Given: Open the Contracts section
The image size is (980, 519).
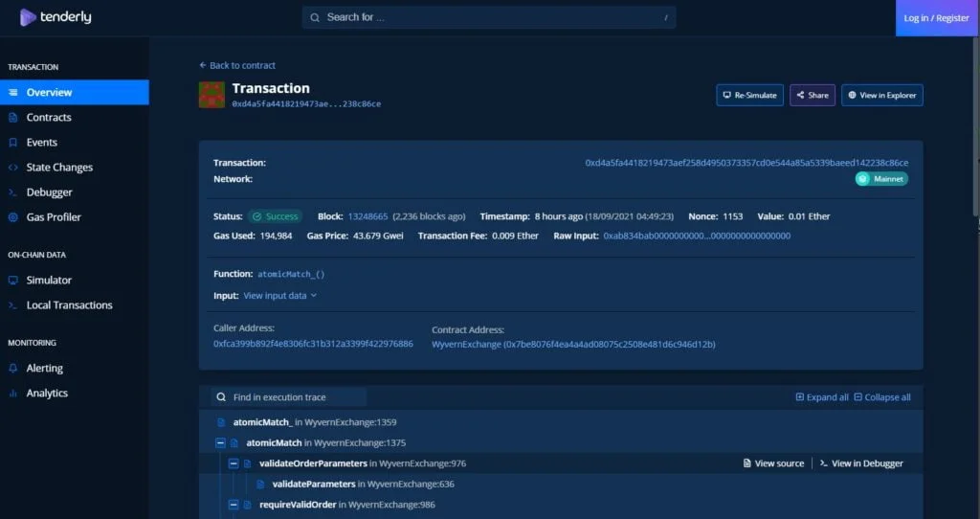Looking at the screenshot, I should 75,117.
